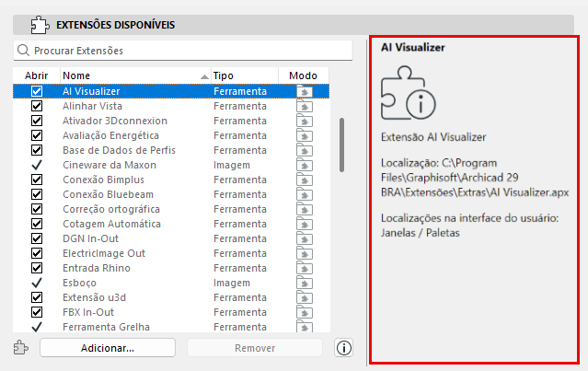Toggle the Correção ortográfica checkbox
The image size is (588, 371).
[x=37, y=209]
